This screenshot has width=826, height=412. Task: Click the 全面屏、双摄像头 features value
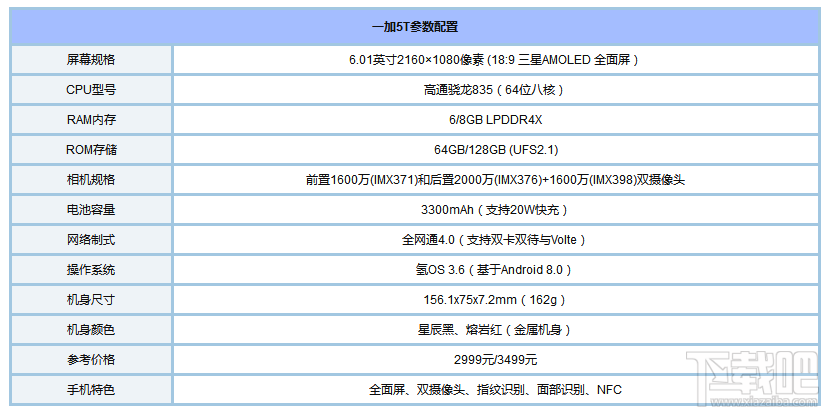pos(495,390)
